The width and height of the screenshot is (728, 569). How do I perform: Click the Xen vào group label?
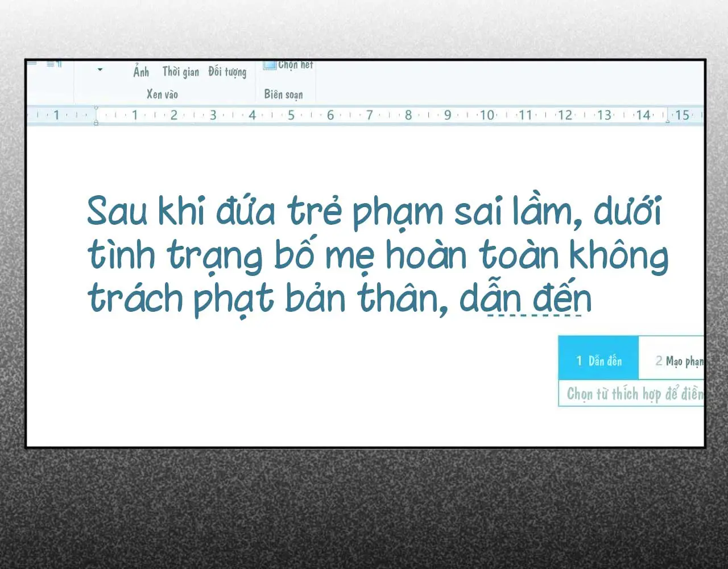[162, 94]
